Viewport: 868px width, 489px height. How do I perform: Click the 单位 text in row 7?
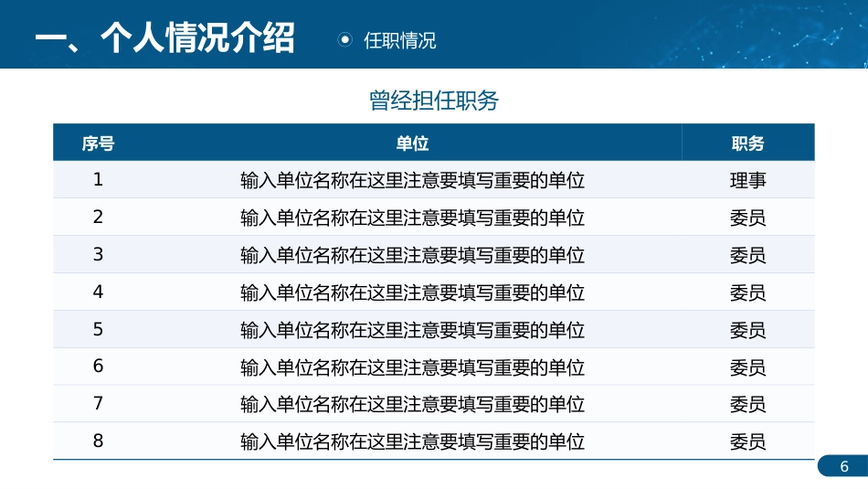[412, 404]
